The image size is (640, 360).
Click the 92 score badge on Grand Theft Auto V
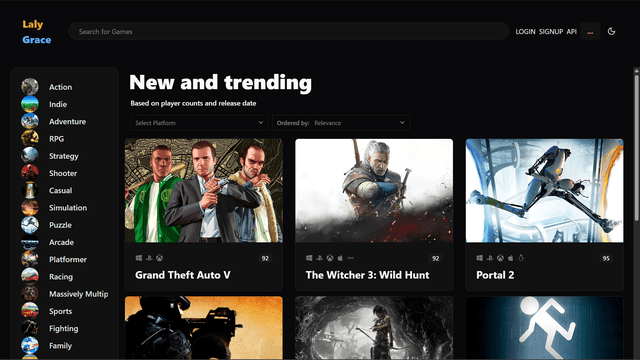(x=265, y=258)
